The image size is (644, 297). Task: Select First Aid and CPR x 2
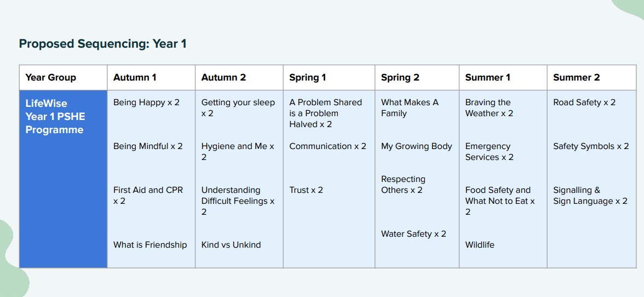147,196
